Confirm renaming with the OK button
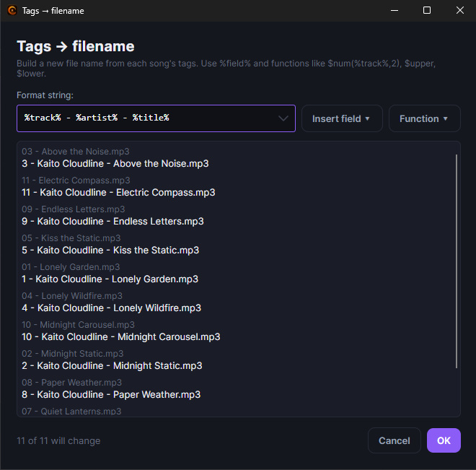Viewport: 476px width, 470px height. click(444, 440)
